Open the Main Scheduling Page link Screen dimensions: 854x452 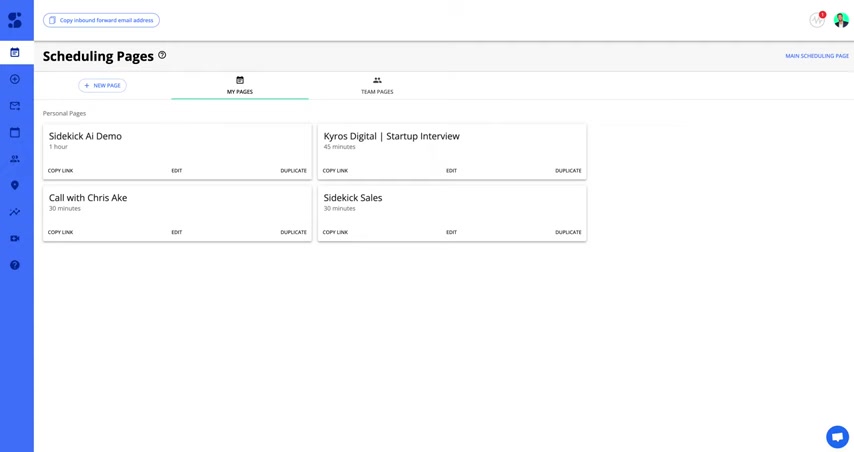(816, 56)
